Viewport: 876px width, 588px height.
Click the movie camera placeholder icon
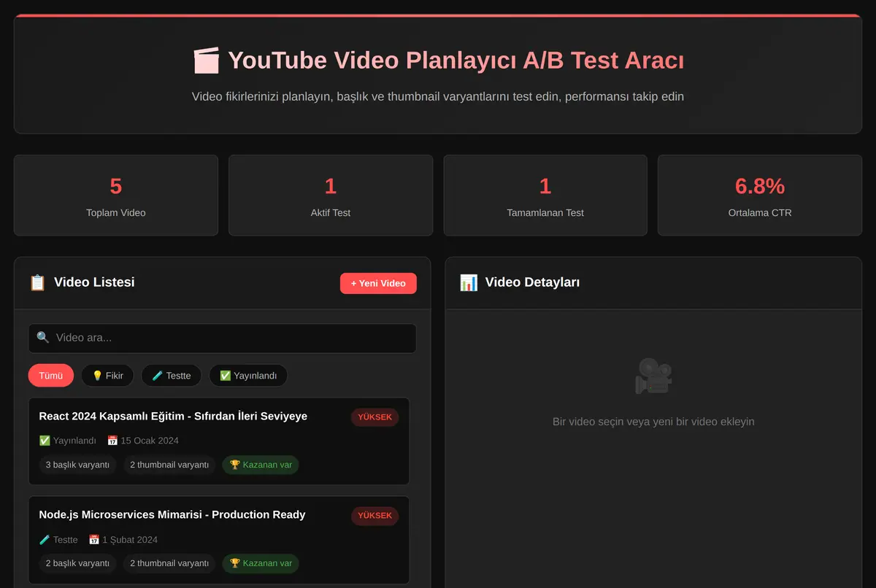(x=653, y=376)
